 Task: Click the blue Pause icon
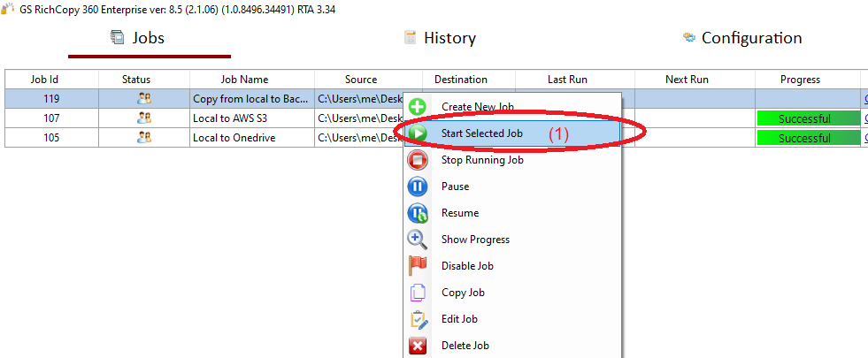point(418,187)
